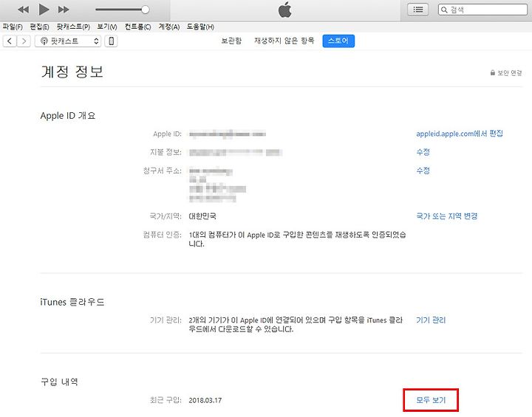The height and width of the screenshot is (417, 532).
Task: Click the magnifier icon in search box
Action: tap(444, 10)
